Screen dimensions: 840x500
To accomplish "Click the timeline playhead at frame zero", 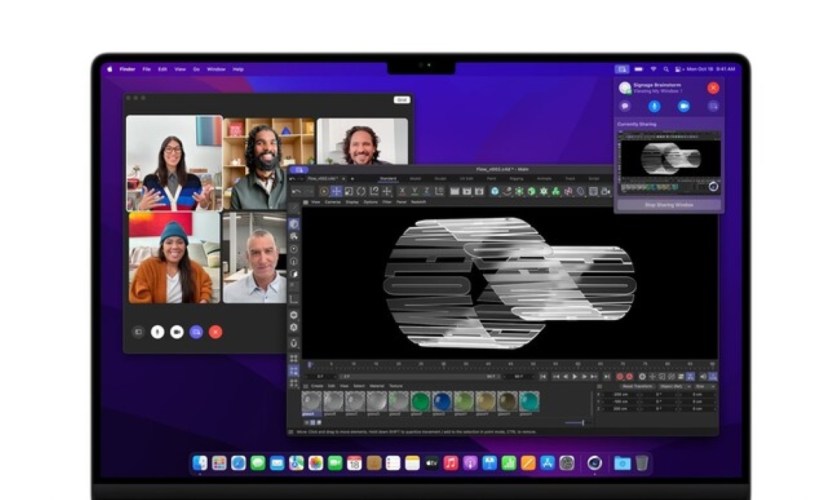I will 309,364.
